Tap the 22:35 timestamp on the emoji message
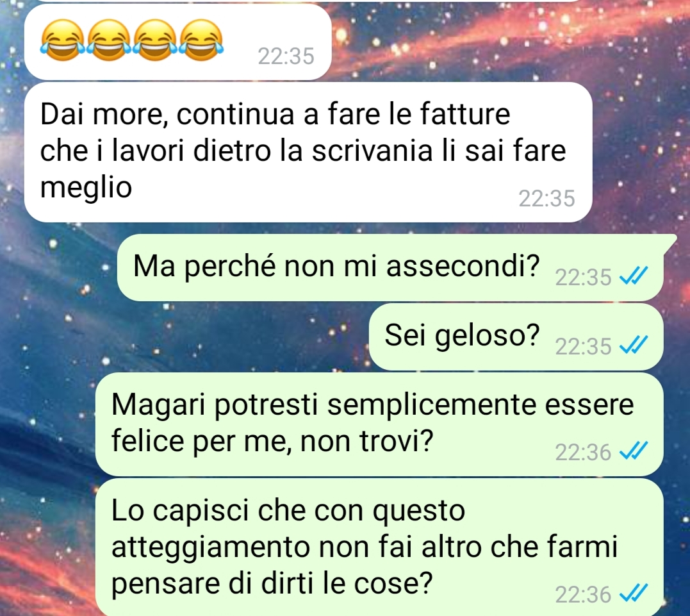Image resolution: width=690 pixels, height=616 pixels. coord(286,56)
